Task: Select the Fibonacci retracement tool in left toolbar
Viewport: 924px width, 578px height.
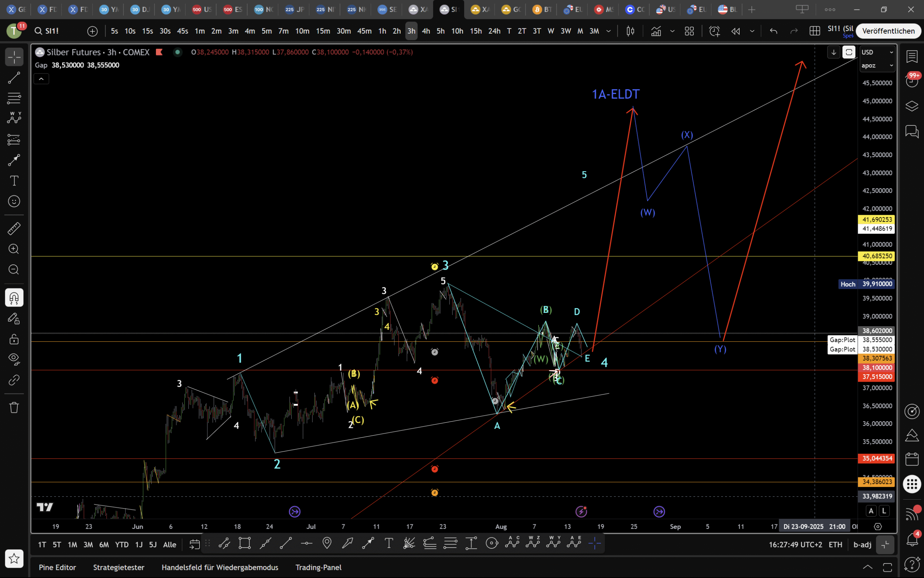Action: [x=14, y=98]
